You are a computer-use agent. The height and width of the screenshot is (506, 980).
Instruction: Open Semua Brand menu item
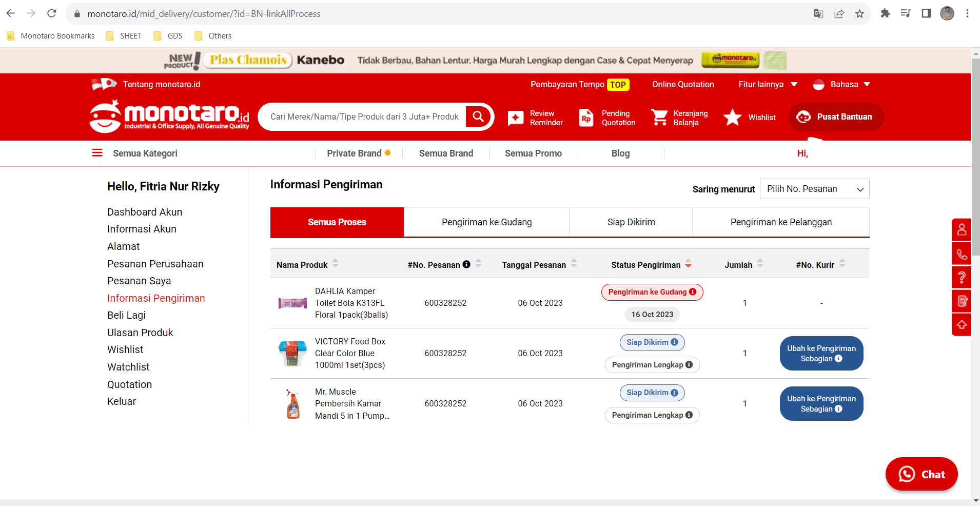pyautogui.click(x=446, y=153)
